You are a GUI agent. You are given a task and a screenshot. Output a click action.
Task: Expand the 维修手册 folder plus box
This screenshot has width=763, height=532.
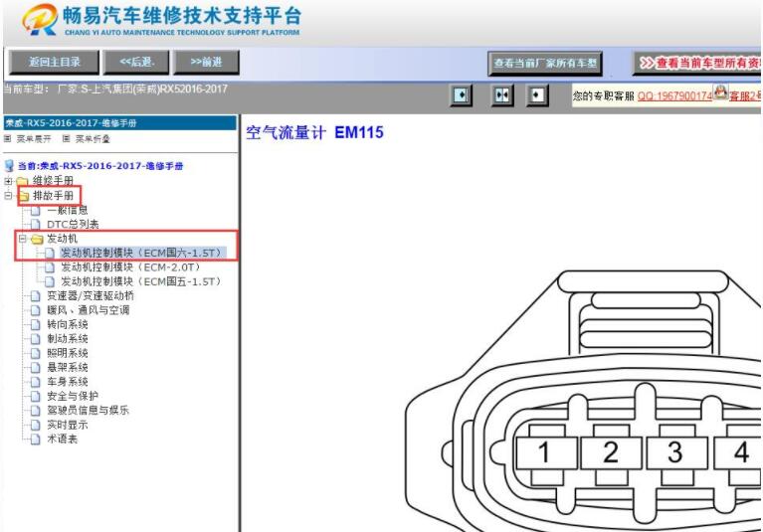[x=8, y=181]
